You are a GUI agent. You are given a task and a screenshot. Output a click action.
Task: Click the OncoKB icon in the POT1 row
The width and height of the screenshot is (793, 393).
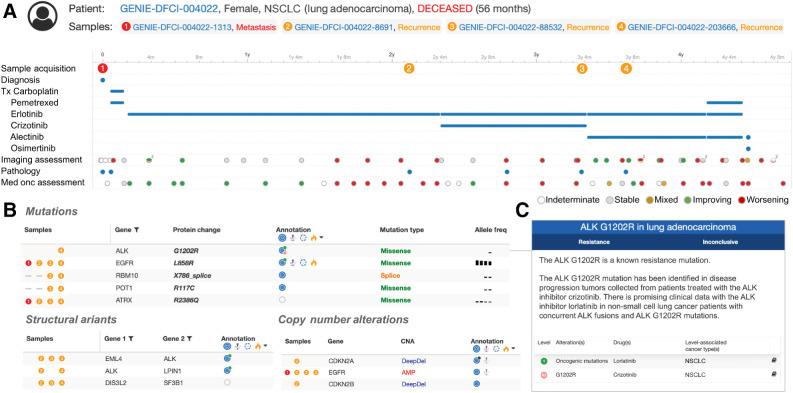[282, 287]
